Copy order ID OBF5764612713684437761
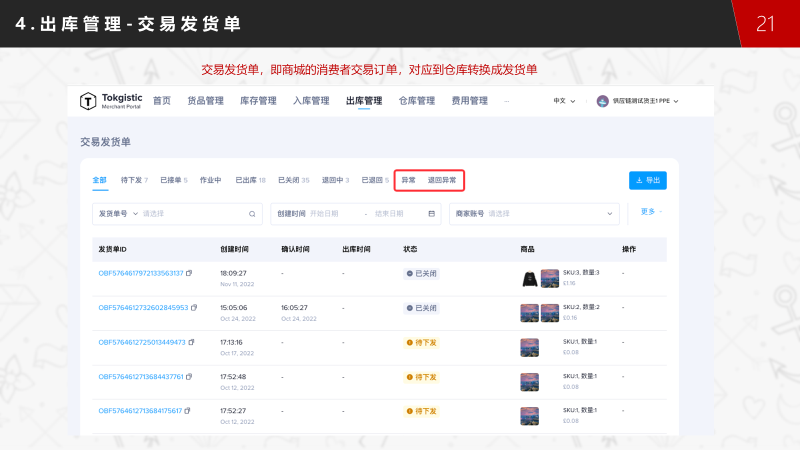 (x=189, y=377)
